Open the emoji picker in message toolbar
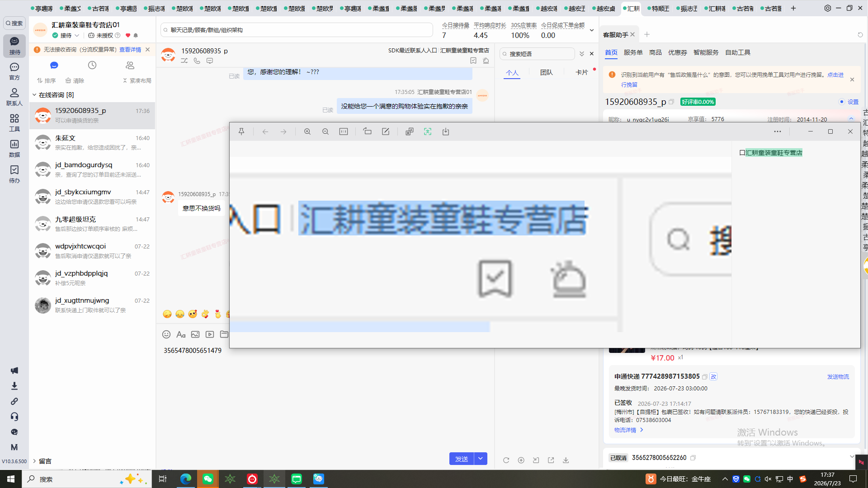Viewport: 868px width, 488px height. pyautogui.click(x=166, y=334)
